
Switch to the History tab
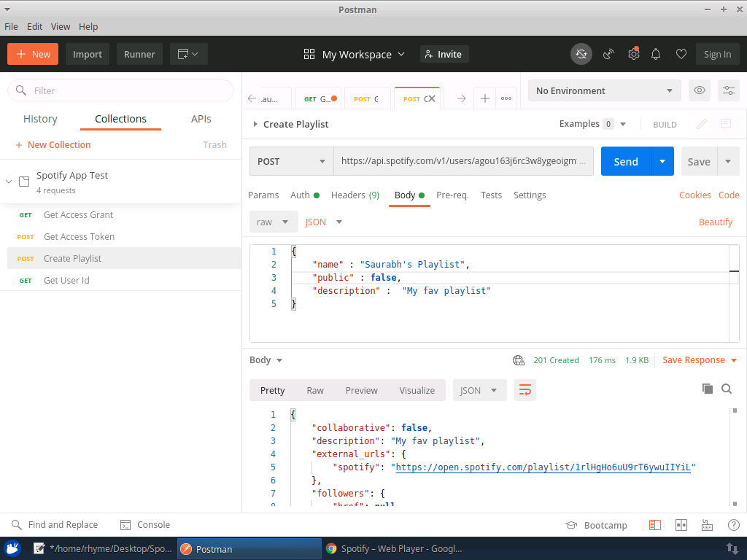[x=40, y=118]
